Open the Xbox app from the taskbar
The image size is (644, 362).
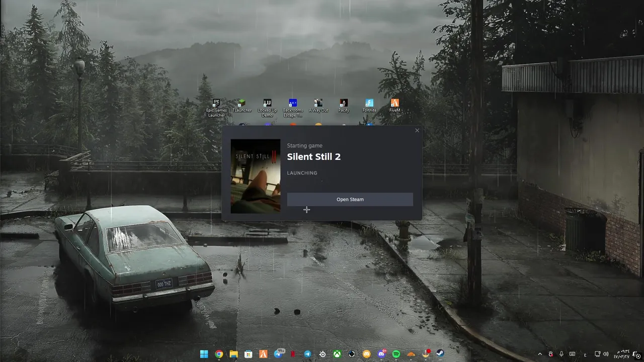(x=337, y=354)
